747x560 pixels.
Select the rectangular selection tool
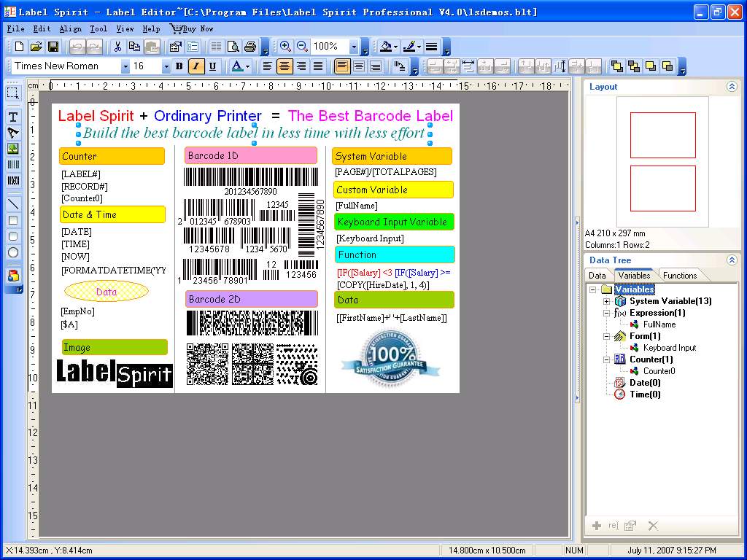pos(13,93)
